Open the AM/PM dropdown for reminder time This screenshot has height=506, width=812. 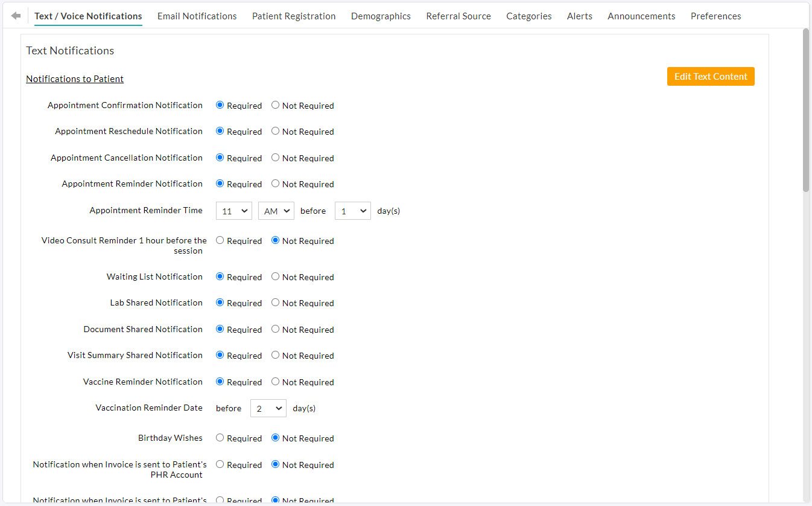pos(276,211)
